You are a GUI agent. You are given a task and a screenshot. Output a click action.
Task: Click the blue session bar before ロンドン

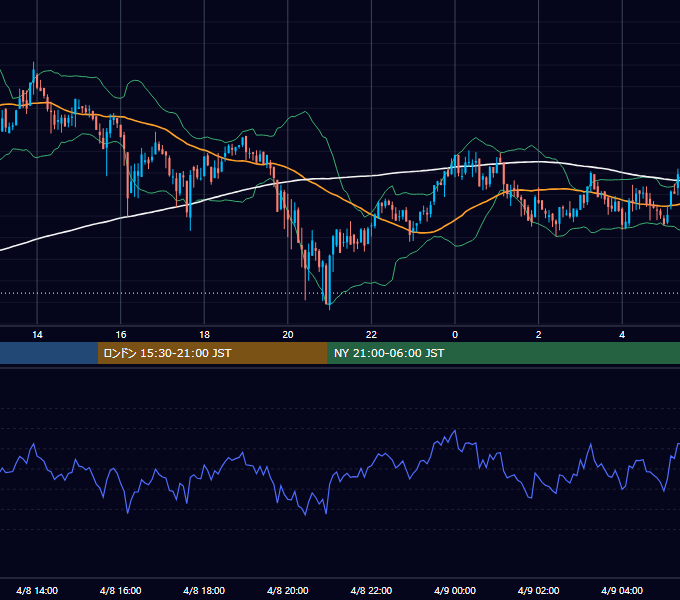click(x=49, y=353)
